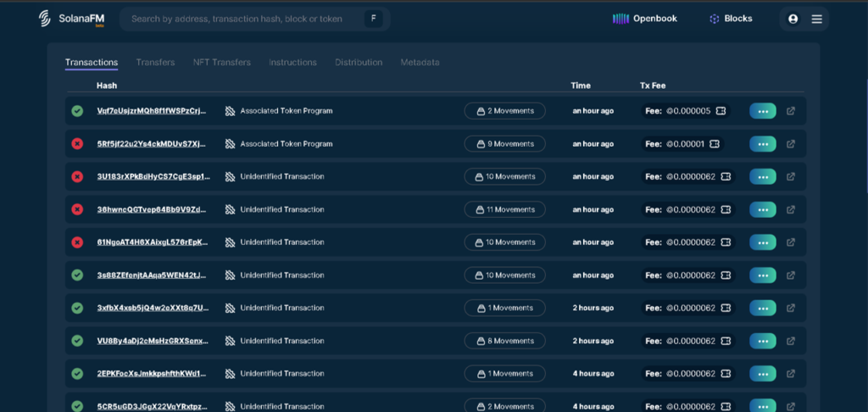Click failed status icon for 5Rf5jf22u2Ys row
Screen dimensions: 868x412
point(77,144)
